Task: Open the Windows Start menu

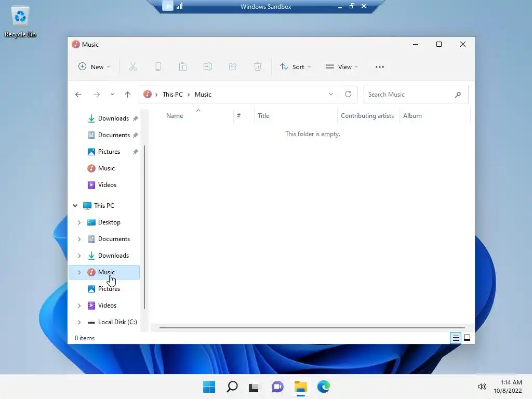Action: pyautogui.click(x=209, y=387)
